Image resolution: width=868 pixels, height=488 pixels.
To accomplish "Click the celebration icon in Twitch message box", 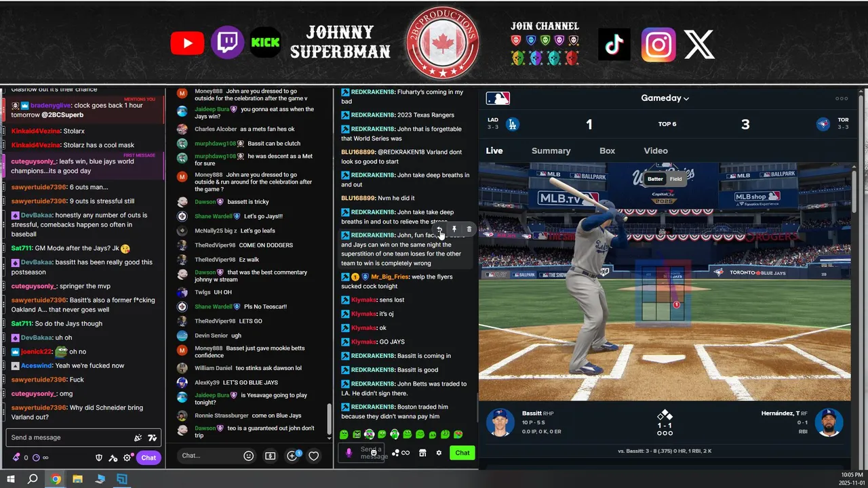I will point(138,438).
